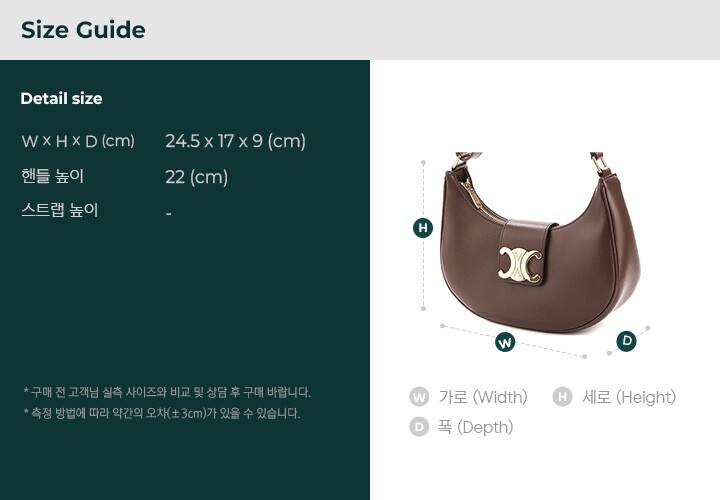
Task: Click the 스트랩 높이 label
Action: (60, 210)
